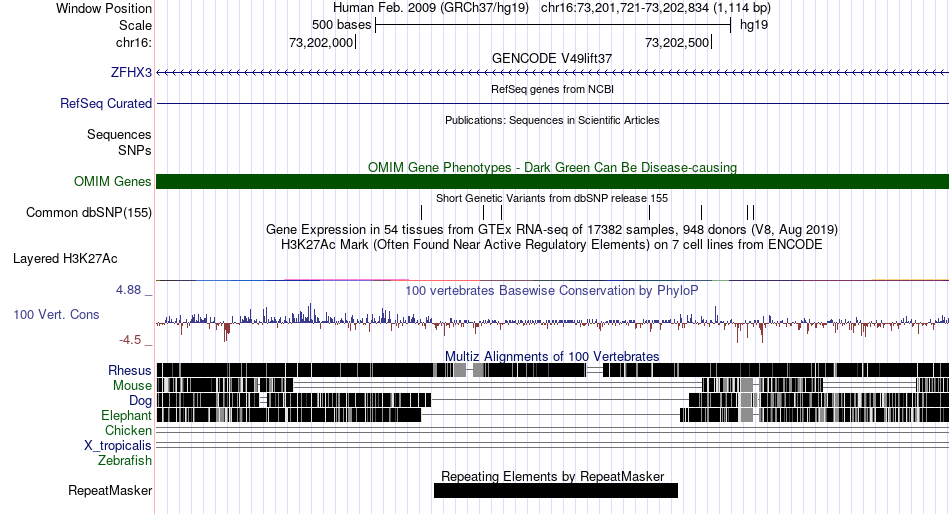Click the chr16:73,201,721-73,202,834 position text
Screen dimensions: 950x514
pos(656,8)
